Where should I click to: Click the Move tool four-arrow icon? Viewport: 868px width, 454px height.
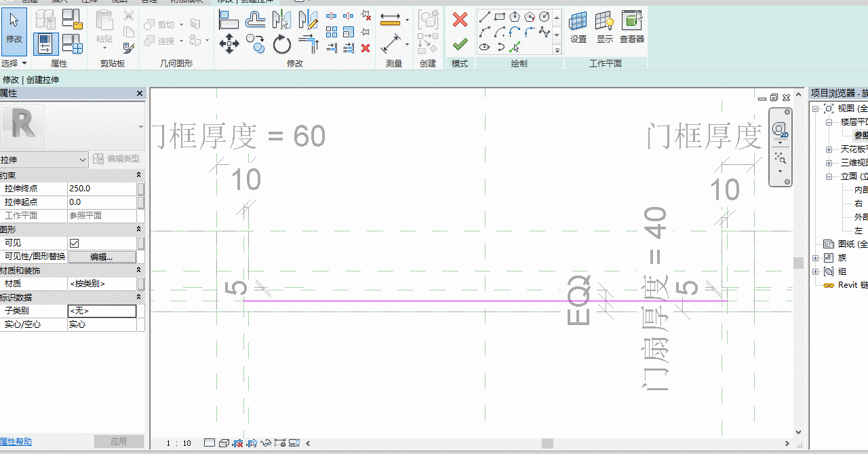point(229,44)
